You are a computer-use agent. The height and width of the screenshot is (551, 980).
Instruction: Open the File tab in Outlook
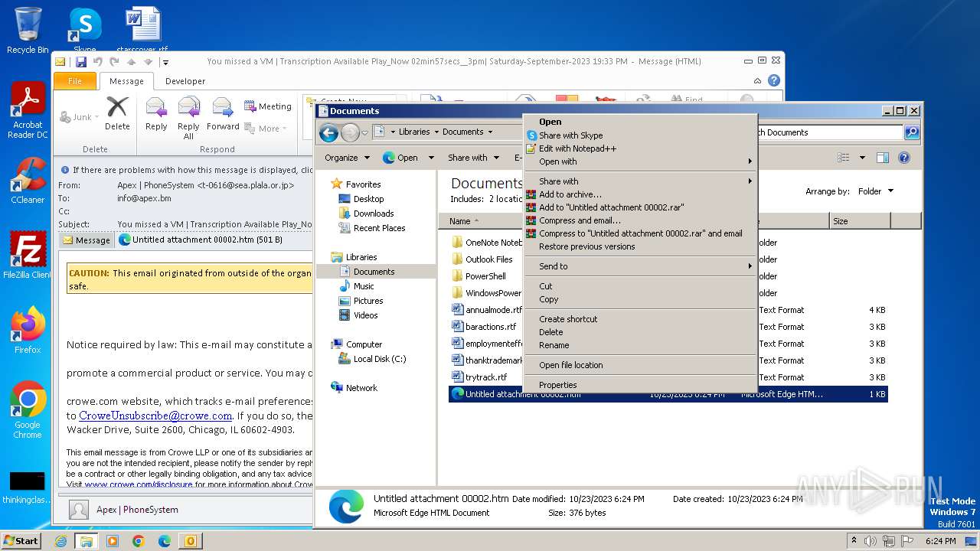pos(75,81)
